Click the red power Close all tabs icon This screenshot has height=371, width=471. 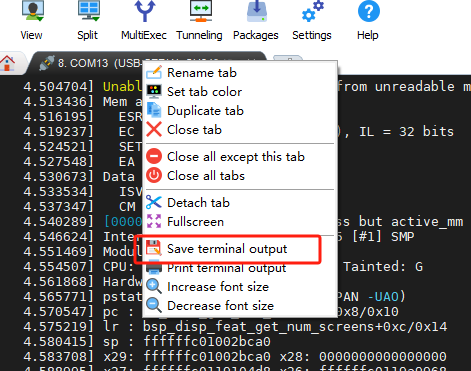click(x=154, y=175)
